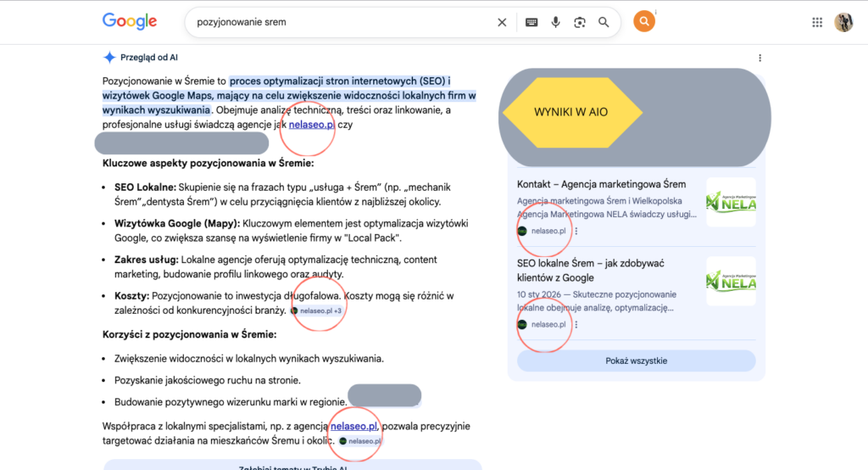Open 'Kontakt – Agencja marketingowa Śrem' result
The image size is (868, 470).
601,184
